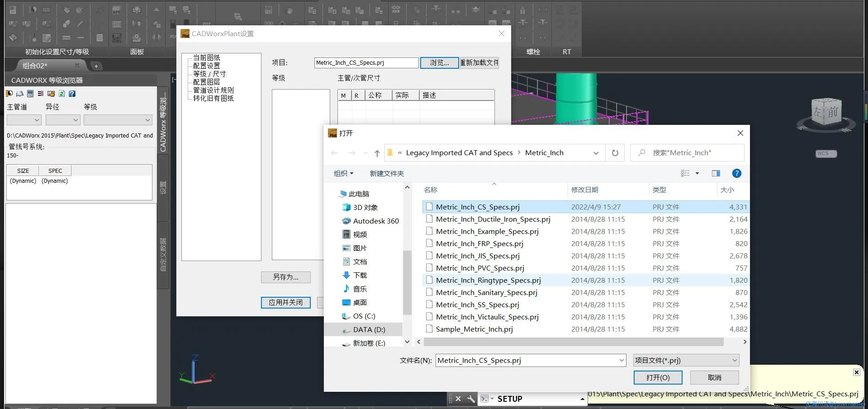Click the 重新加载文件 button
The height and width of the screenshot is (409, 868).
[x=479, y=63]
